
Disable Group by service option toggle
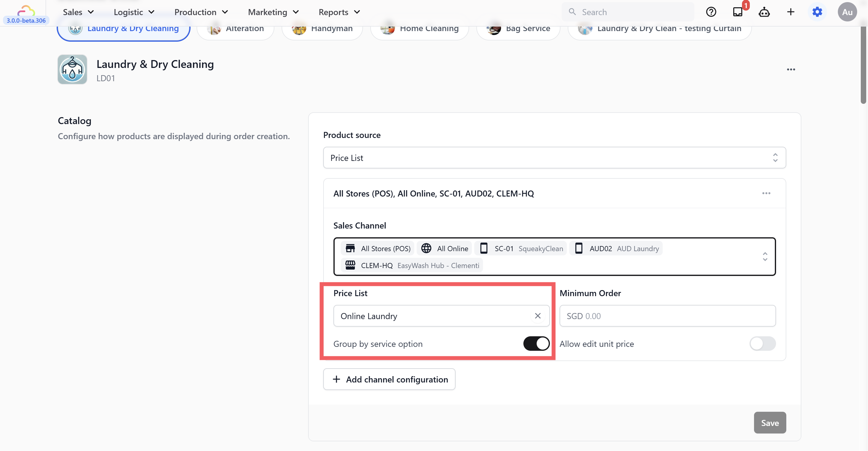coord(536,344)
